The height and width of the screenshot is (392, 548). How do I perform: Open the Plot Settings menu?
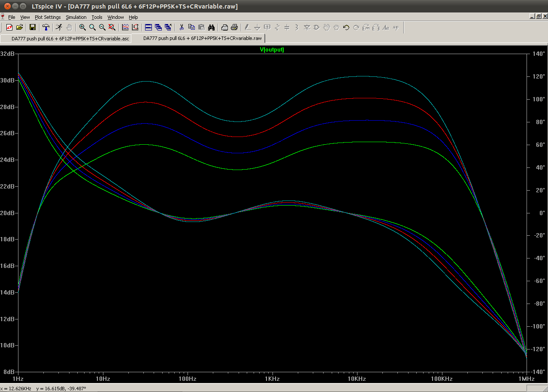click(x=48, y=17)
